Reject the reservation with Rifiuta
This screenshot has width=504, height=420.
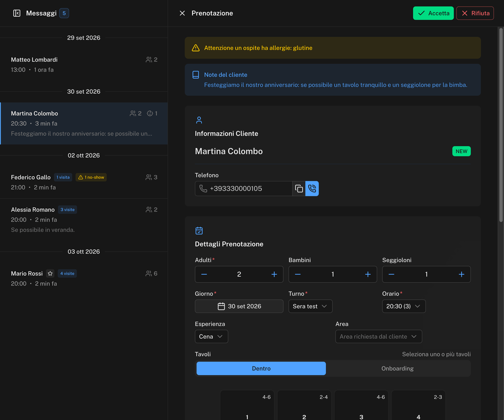coord(475,13)
